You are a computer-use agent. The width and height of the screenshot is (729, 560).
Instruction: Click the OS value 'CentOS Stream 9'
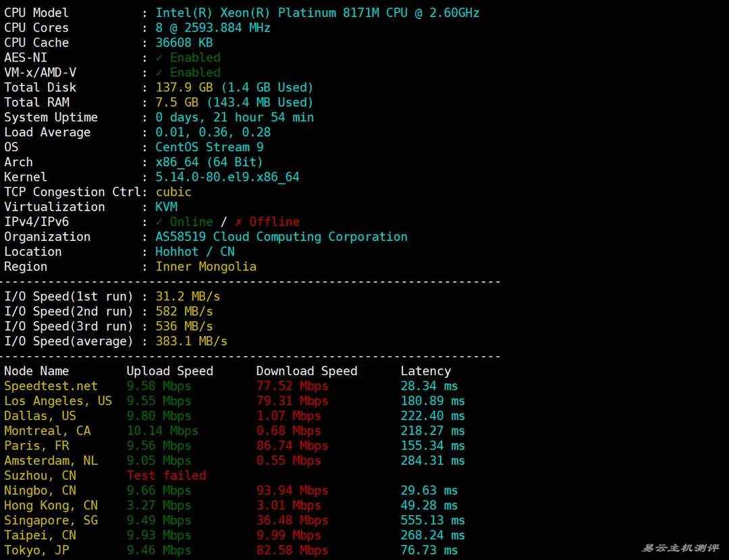[209, 147]
